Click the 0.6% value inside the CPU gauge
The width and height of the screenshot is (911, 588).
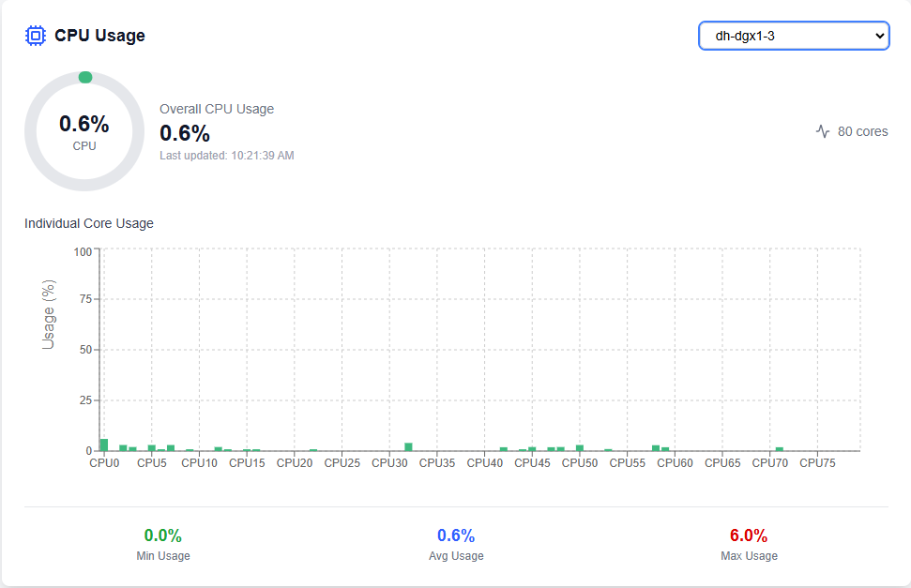(84, 124)
